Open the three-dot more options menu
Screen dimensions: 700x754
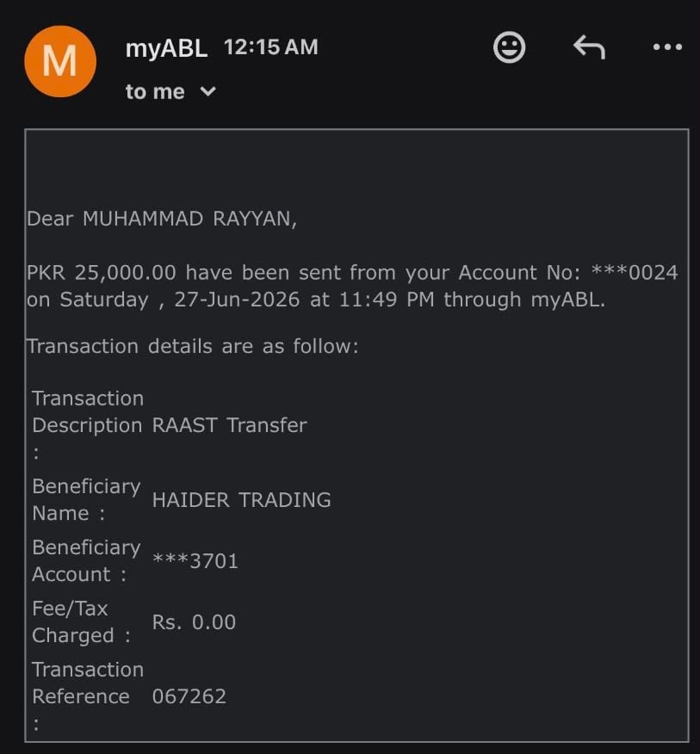click(x=667, y=47)
